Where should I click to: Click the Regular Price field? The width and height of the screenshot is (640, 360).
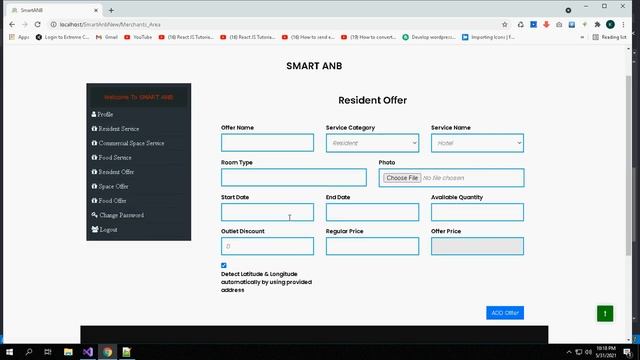(x=372, y=246)
